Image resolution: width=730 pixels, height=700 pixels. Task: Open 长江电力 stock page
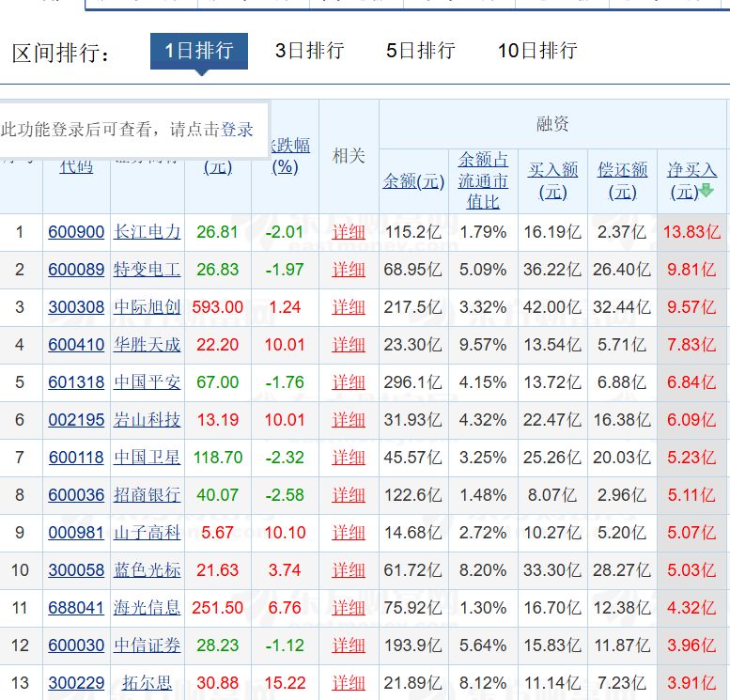(148, 232)
